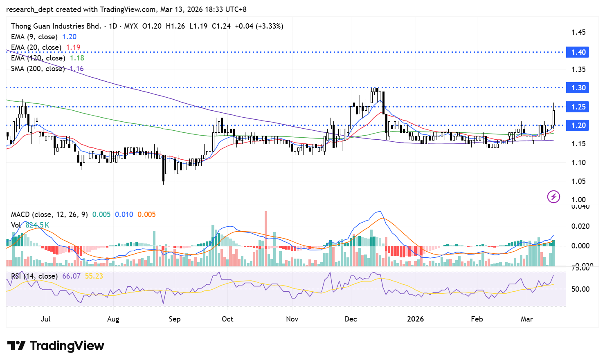The height and width of the screenshot is (364, 605).
Task: Click the Vol indicator label
Action: 16,225
